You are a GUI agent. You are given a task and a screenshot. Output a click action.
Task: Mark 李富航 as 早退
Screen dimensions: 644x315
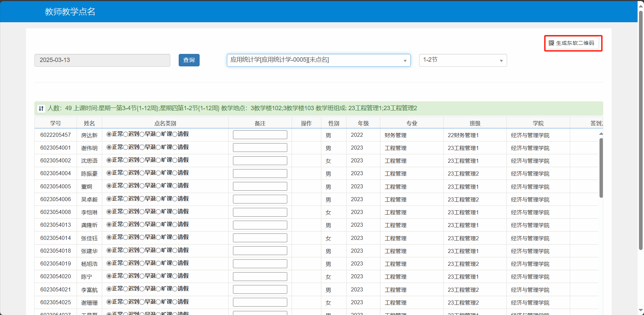[142, 289]
